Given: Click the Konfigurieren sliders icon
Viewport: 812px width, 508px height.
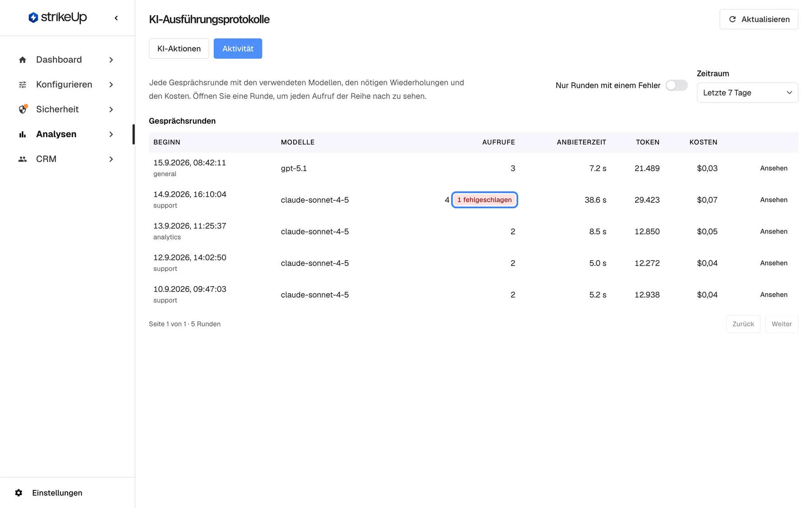Looking at the screenshot, I should (x=23, y=84).
